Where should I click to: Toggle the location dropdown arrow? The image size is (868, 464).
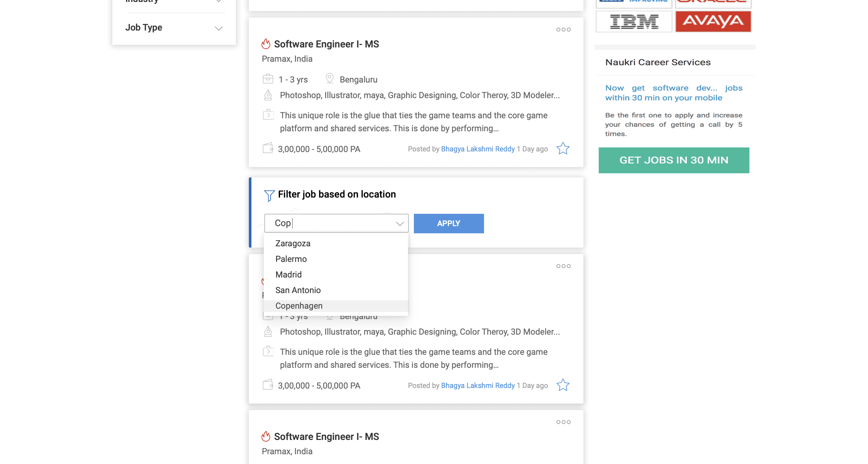(400, 224)
